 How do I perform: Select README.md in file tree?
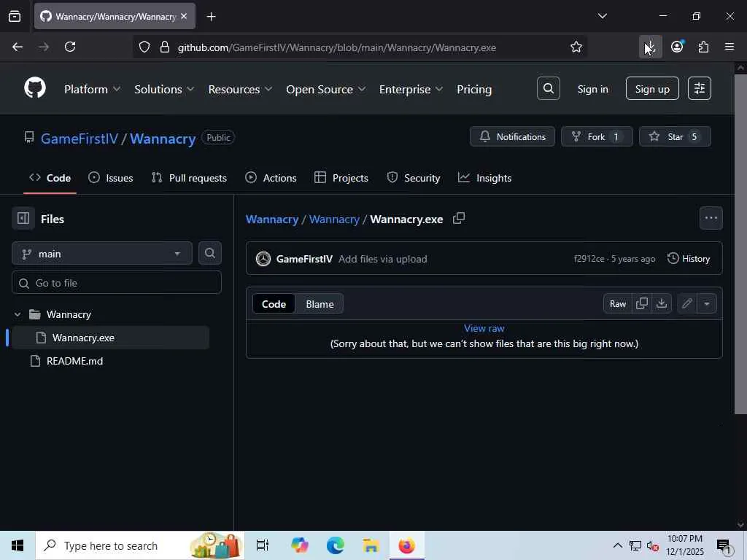(x=74, y=361)
